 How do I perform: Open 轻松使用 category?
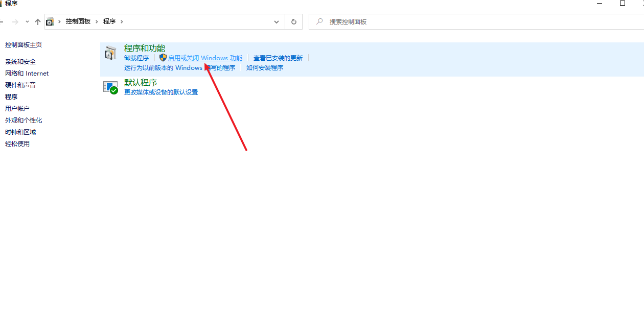(x=17, y=144)
